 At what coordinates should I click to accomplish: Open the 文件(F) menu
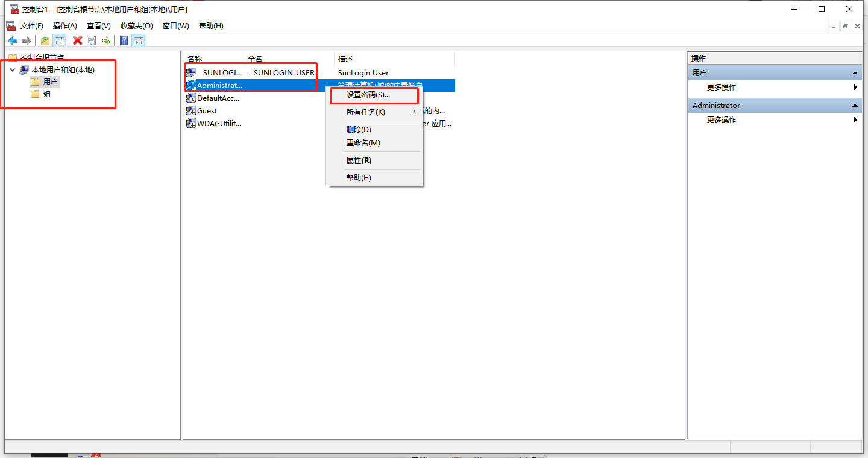(32, 26)
